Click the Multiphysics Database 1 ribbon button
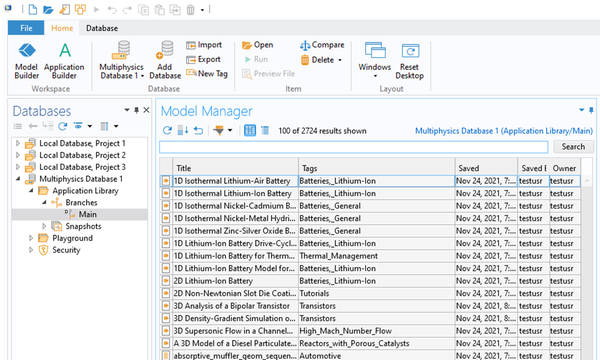 122,60
